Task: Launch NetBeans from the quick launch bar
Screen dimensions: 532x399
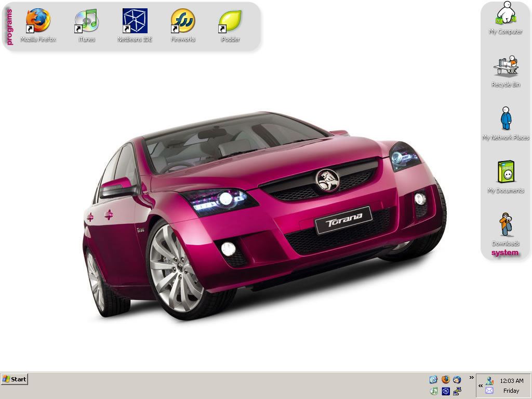Action: point(445,391)
